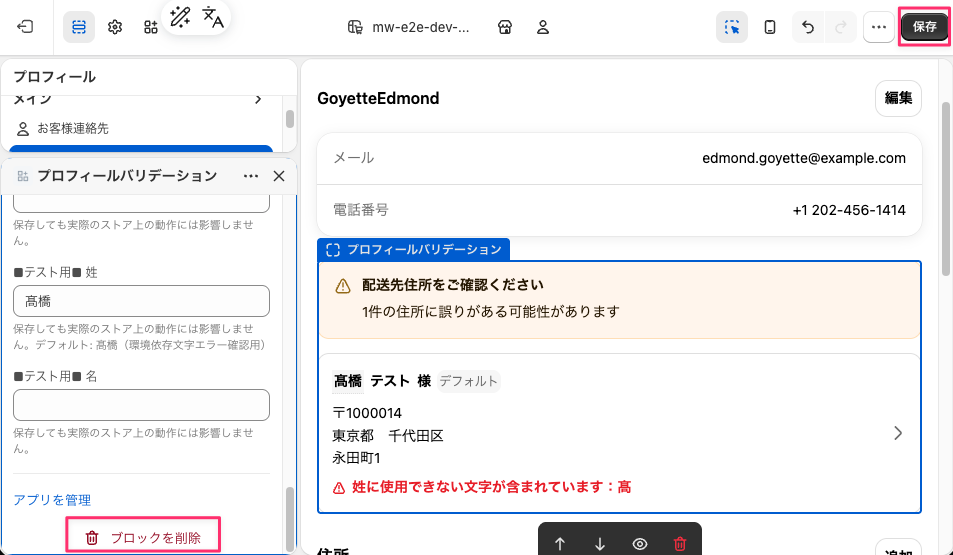The image size is (953, 555).
Task: Click the 編集 button beside GoyetteEdmond
Action: (898, 98)
